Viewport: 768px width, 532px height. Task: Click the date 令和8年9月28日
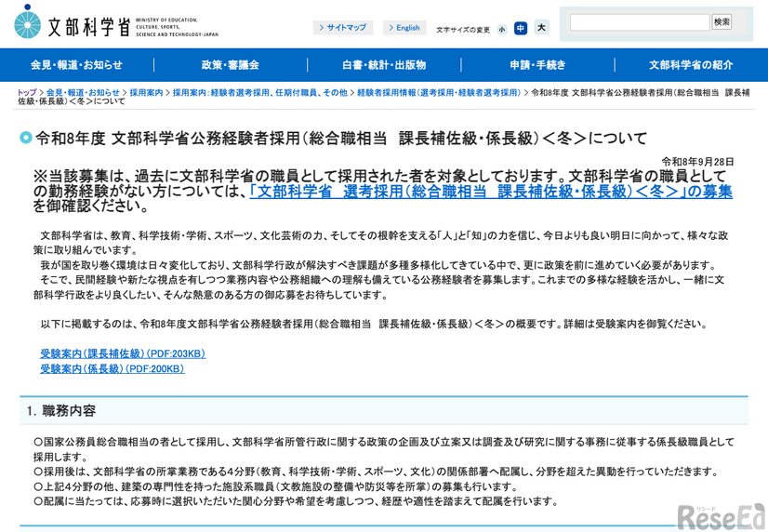click(697, 161)
